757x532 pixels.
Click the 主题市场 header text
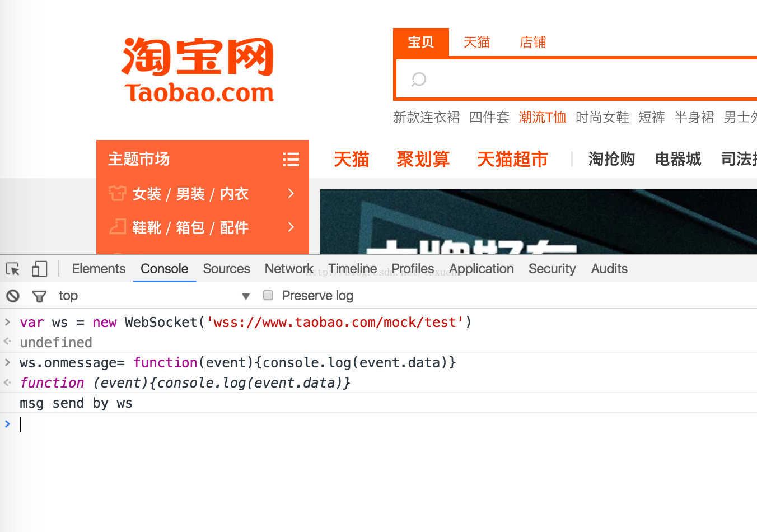point(139,159)
